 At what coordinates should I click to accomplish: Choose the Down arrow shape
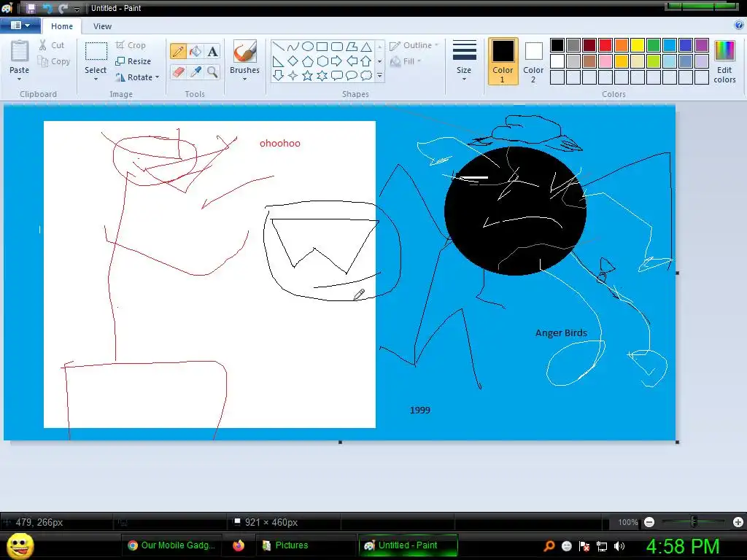click(279, 75)
